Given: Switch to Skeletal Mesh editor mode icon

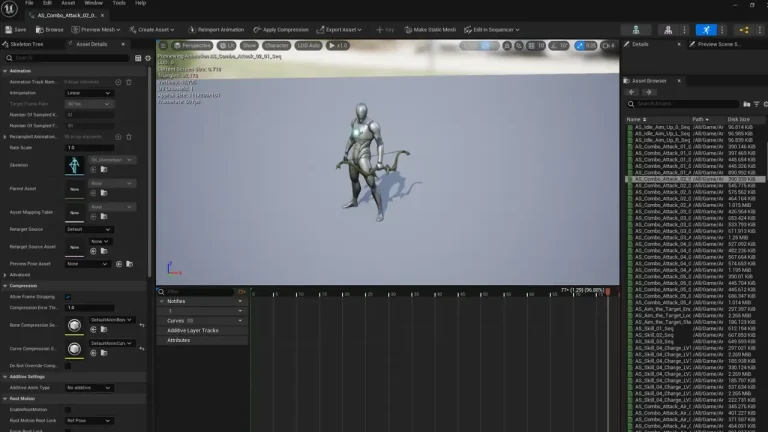Looking at the screenshot, I should tap(668, 30).
